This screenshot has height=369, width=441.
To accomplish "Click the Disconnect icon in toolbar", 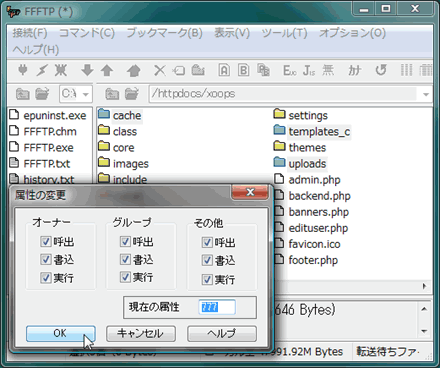I will [61, 70].
